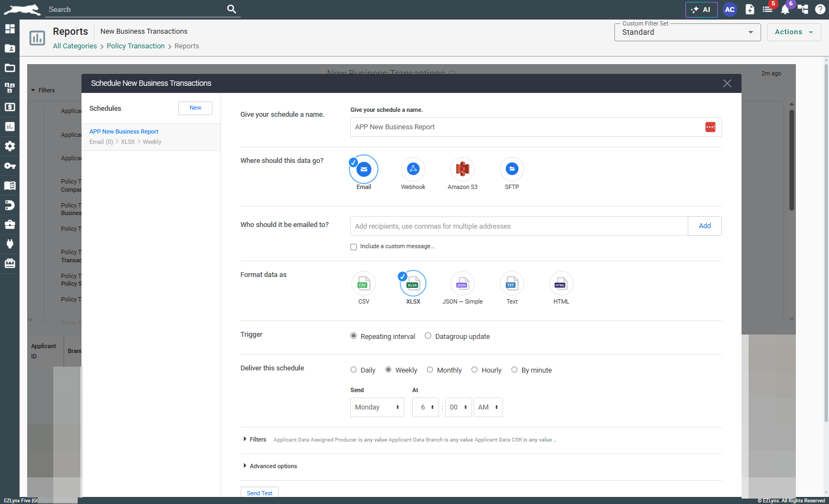Click the New schedule button
829x504 pixels.
[x=195, y=108]
